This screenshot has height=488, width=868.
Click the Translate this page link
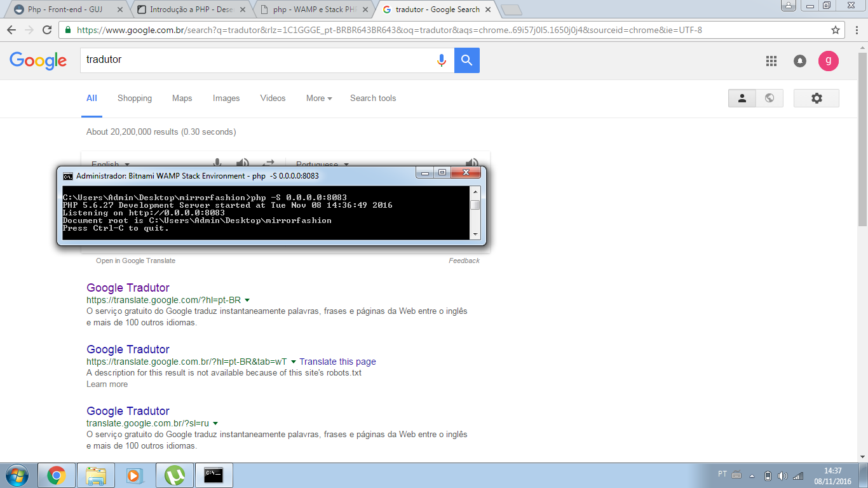click(x=337, y=362)
